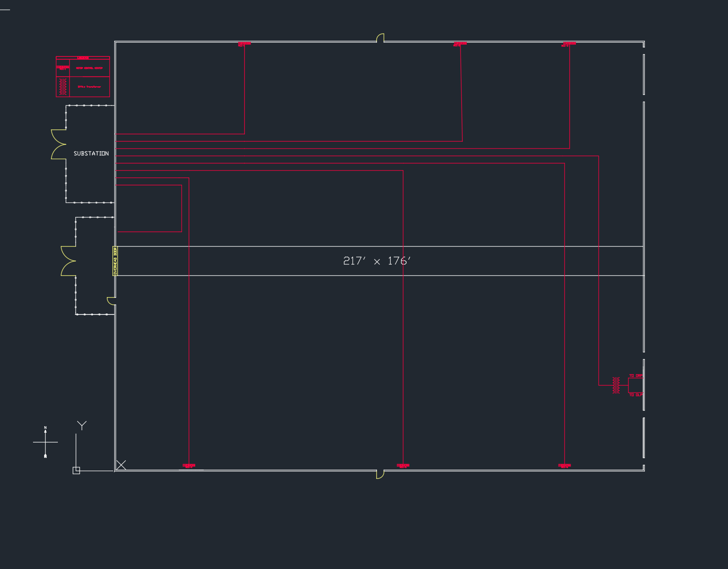Click the TO DRP label
728x569 pixels.
click(x=636, y=376)
